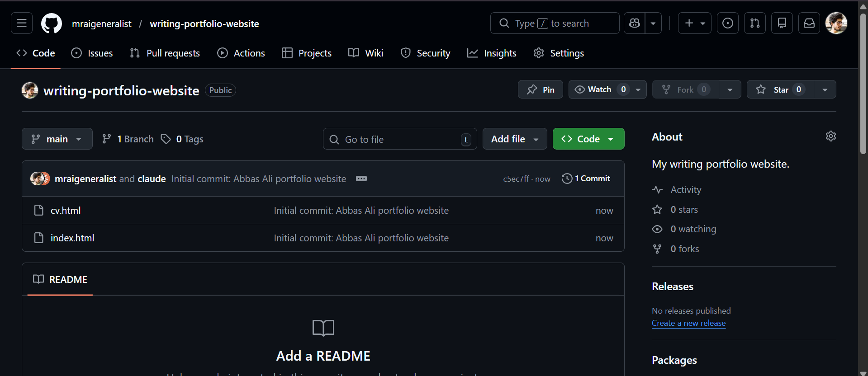
Task: Open Copilot dropdown arrow
Action: (653, 23)
